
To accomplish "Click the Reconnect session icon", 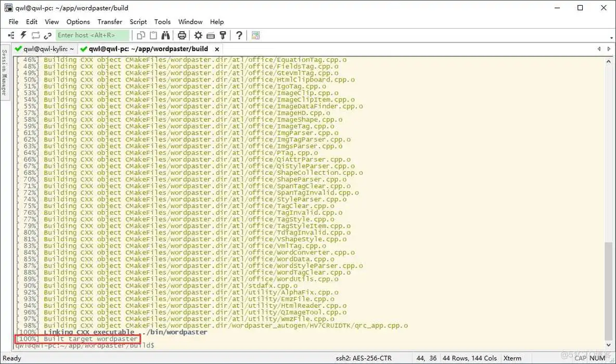I will [x=35, y=35].
